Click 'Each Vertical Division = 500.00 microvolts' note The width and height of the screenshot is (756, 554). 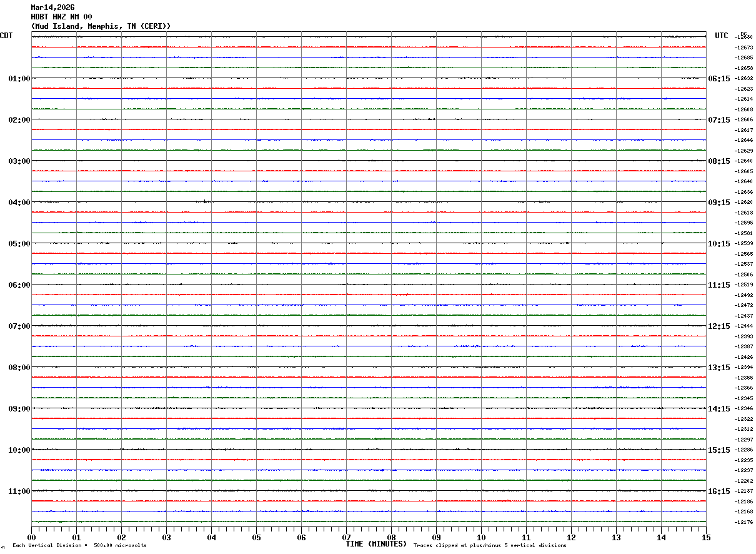point(79,546)
